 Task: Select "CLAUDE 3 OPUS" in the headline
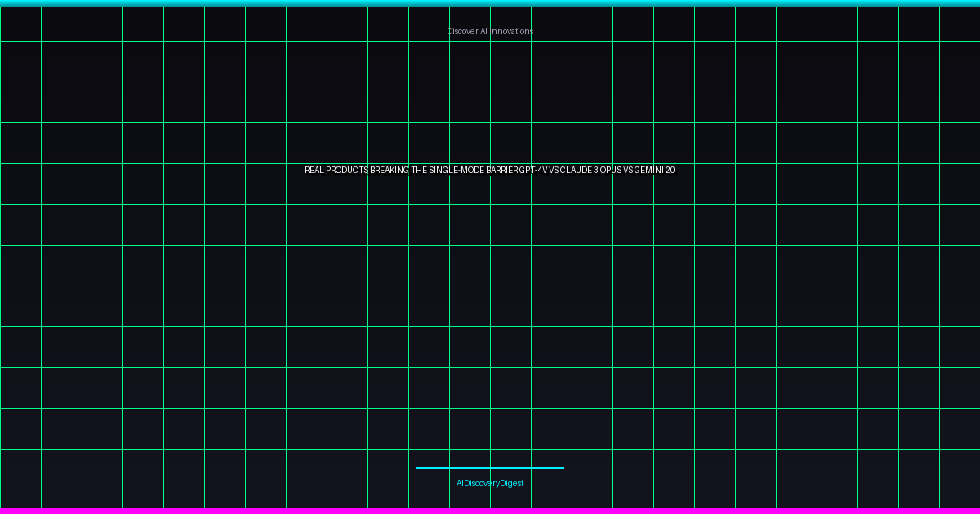(x=590, y=170)
